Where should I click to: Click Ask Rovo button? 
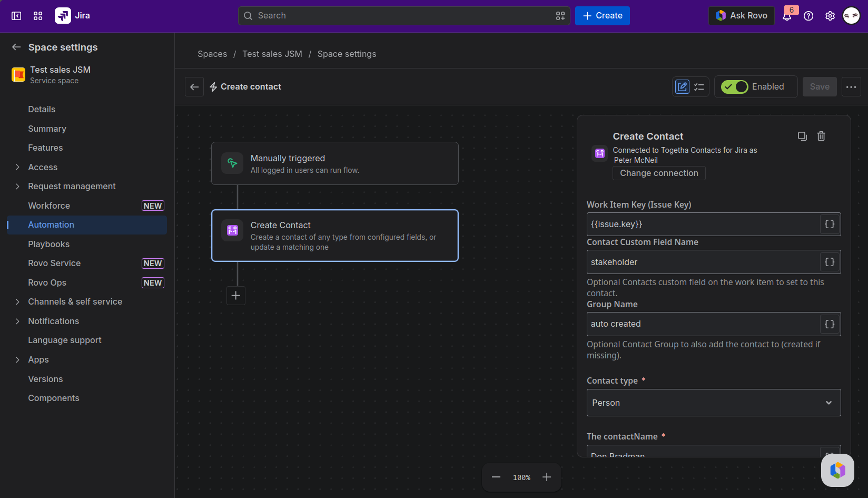click(742, 16)
